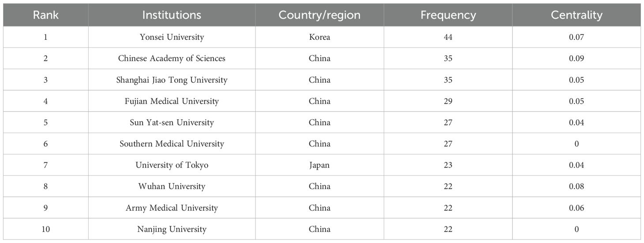Click the Japan country cell
This screenshot has height=243, width=644.
[x=319, y=165]
